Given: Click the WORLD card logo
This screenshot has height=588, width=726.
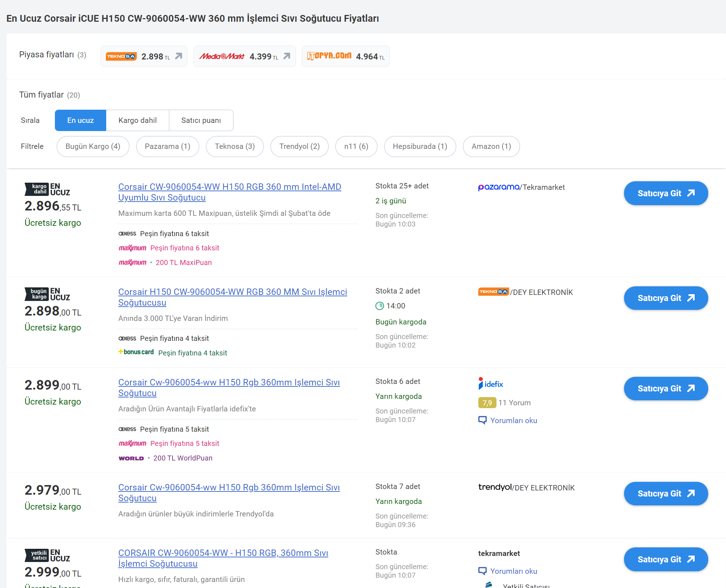Looking at the screenshot, I should pyautogui.click(x=131, y=458).
